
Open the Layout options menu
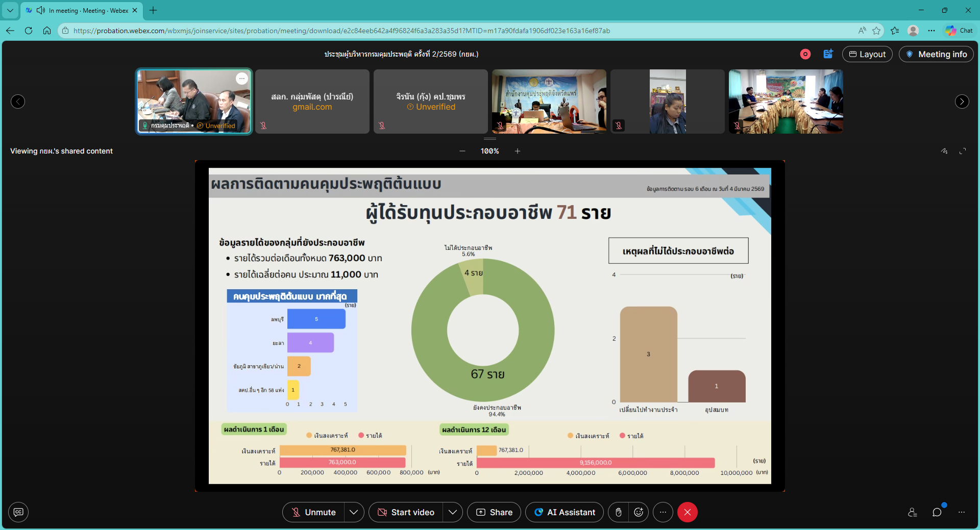tap(867, 54)
